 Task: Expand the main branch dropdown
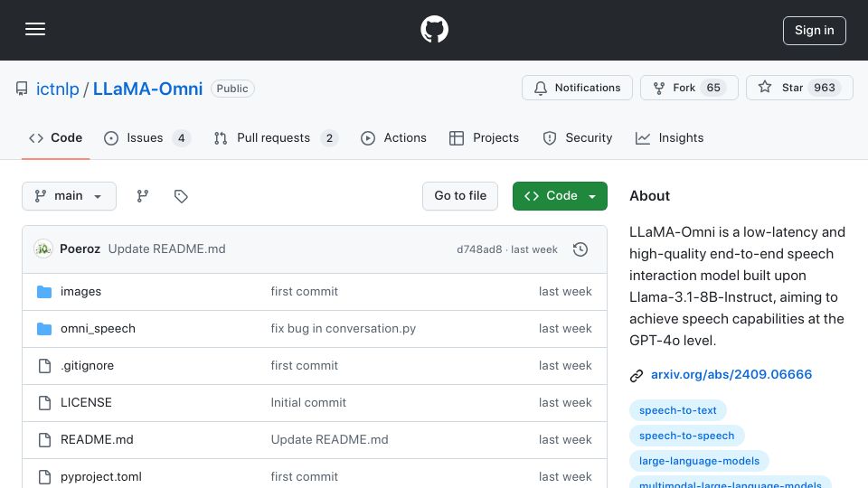coord(70,196)
